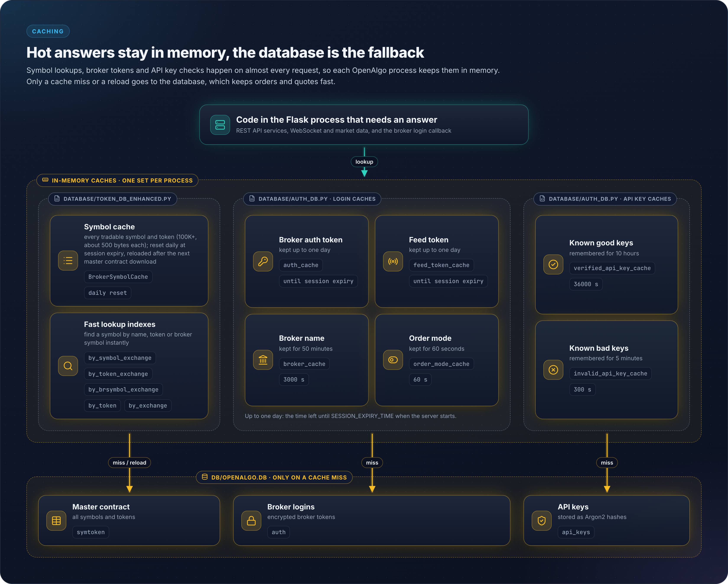Select the symtoken chip in Master contract

91,532
